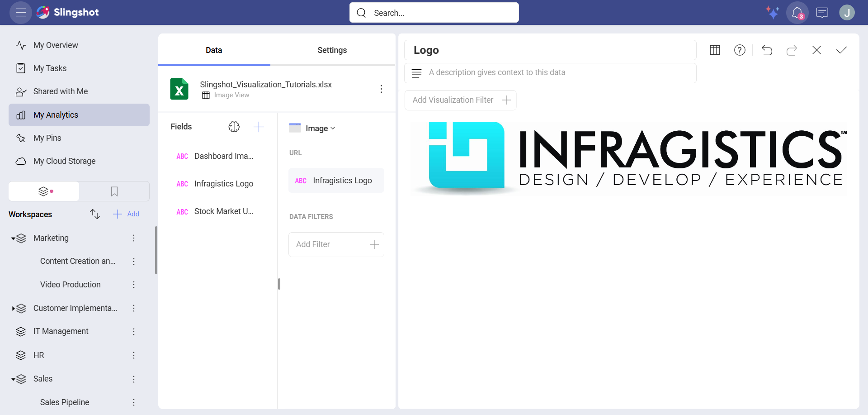Switch to the bookmarks tab
The height and width of the screenshot is (415, 868).
coord(114,191)
